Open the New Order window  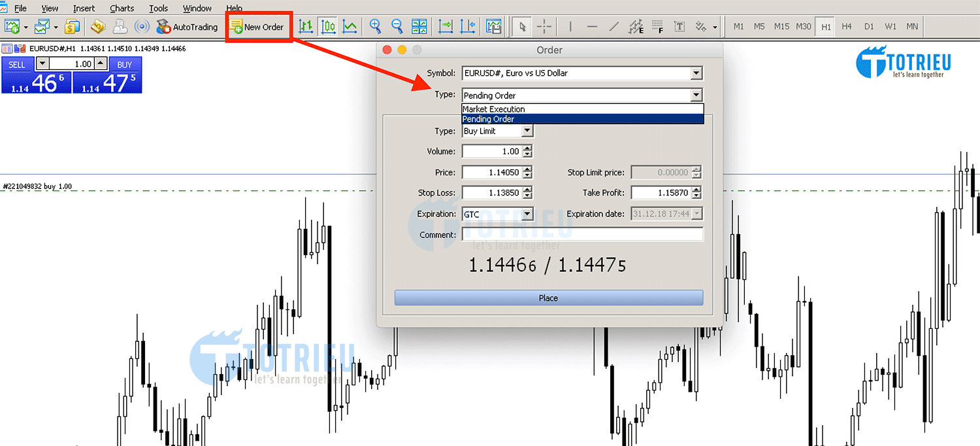pyautogui.click(x=258, y=26)
